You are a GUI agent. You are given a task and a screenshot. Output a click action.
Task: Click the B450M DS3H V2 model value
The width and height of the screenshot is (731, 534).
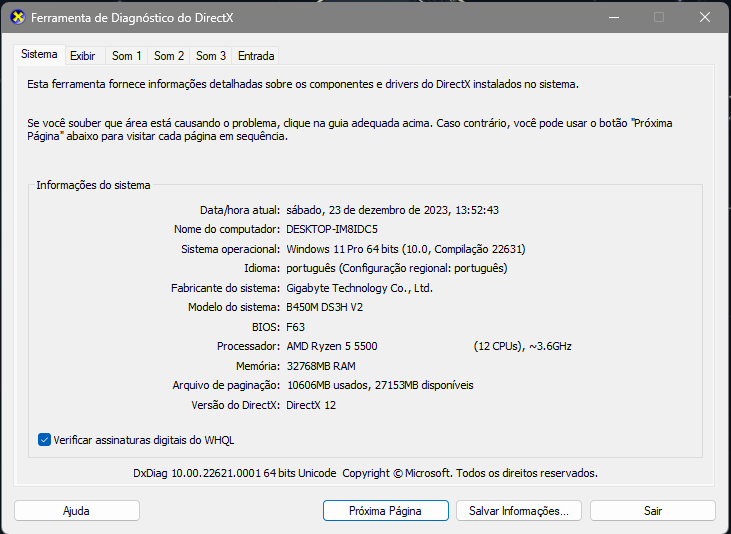324,307
